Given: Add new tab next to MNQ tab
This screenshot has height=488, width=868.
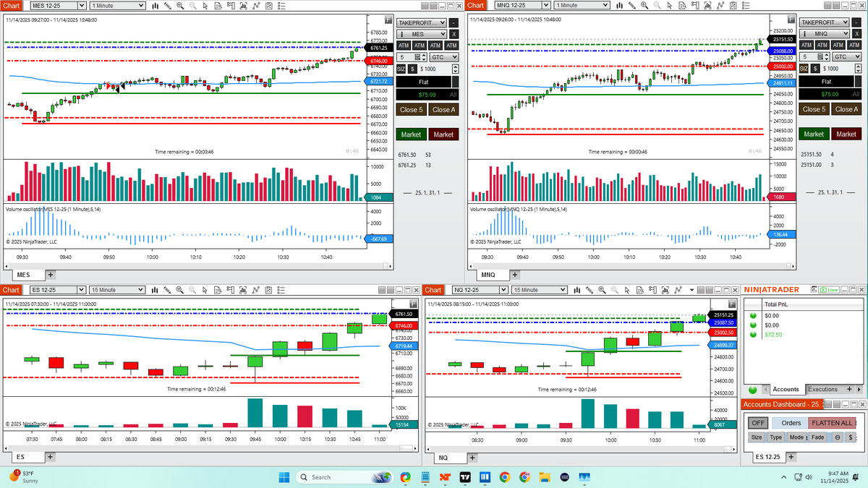Looking at the screenshot, I should pos(515,275).
